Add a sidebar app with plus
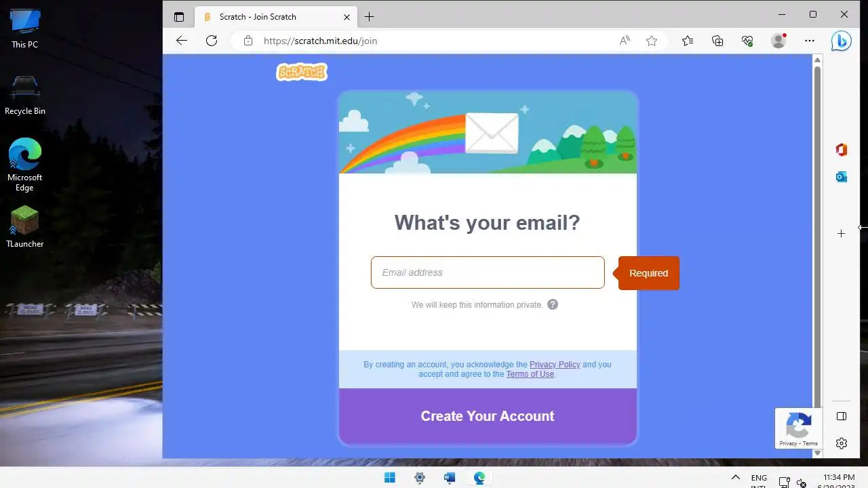This screenshot has width=868, height=488. pos(842,233)
